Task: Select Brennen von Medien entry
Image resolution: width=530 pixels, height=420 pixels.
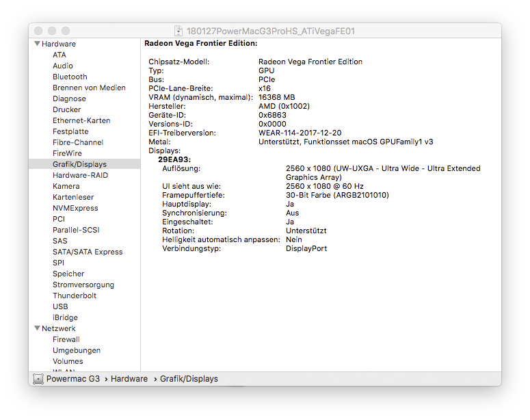Action: coord(89,88)
